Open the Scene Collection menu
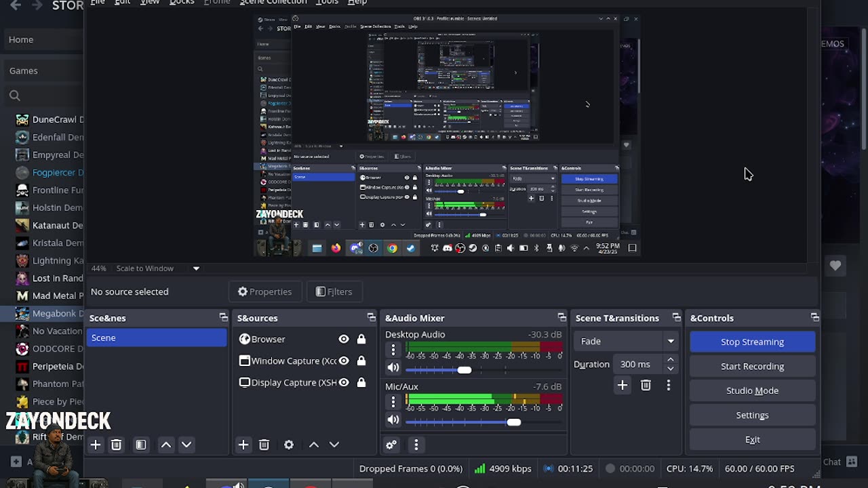Viewport: 868px width, 488px height. tap(273, 2)
